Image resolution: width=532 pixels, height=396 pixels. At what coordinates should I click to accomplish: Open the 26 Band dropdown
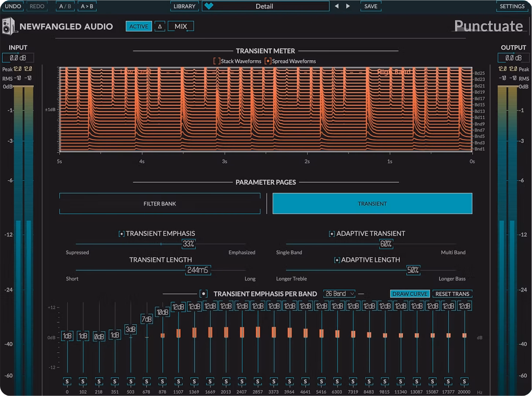tap(340, 294)
